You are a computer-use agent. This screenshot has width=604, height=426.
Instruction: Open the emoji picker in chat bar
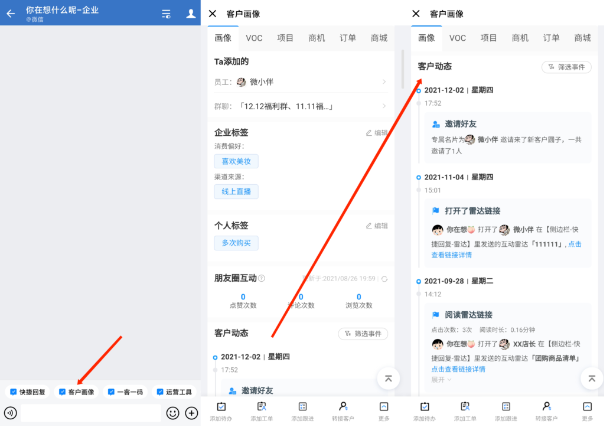pos(173,413)
